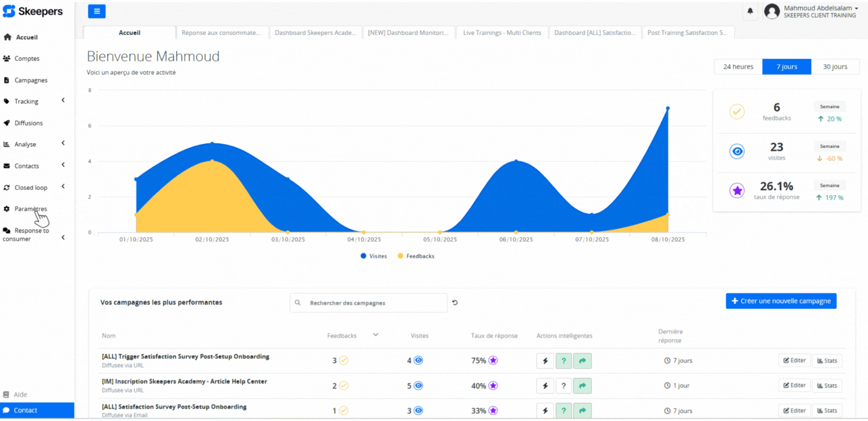Open the notifications bell
This screenshot has width=868, height=421.
pos(750,11)
